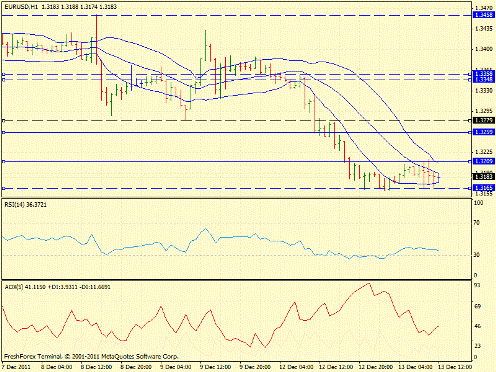This screenshot has height=372, width=496.
Task: Click the 12 Dec 04:00 time label
Action: (x=296, y=367)
